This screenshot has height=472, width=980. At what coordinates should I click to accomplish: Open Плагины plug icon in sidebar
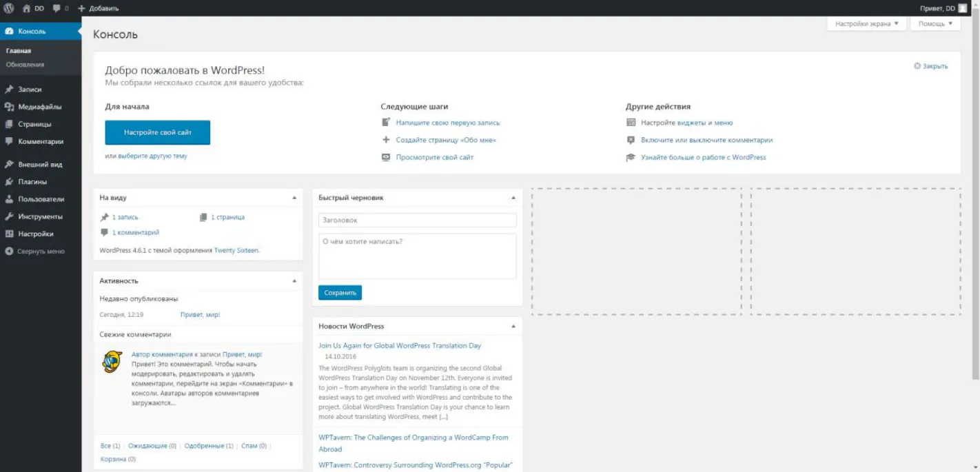tap(9, 182)
